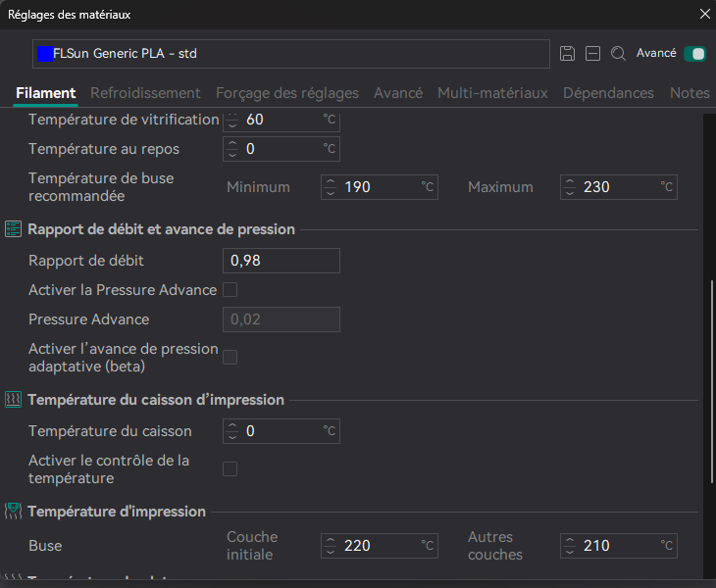Click the Température de vitrification value field

pos(281,121)
